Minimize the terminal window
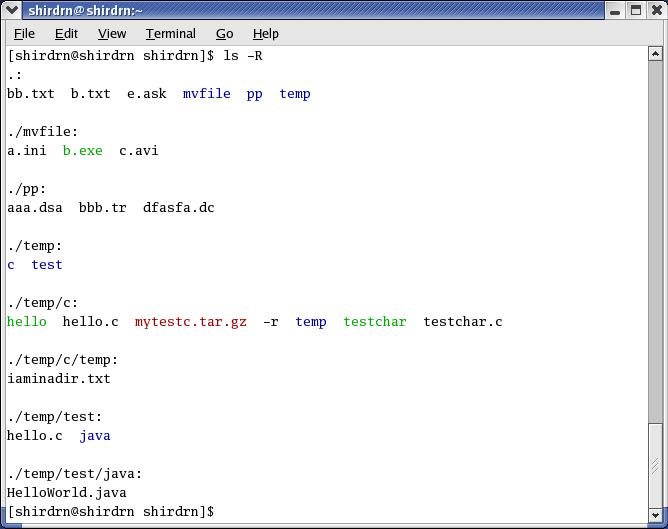The image size is (668, 529). [x=616, y=10]
